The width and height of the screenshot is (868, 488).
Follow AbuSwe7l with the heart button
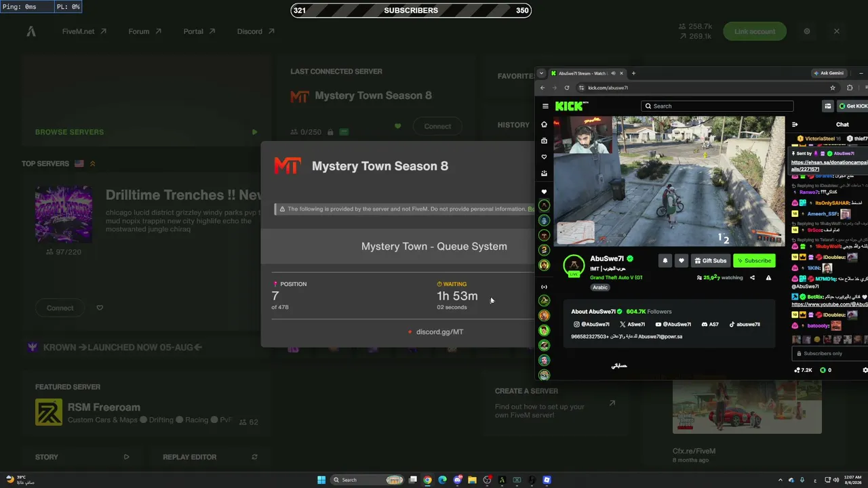(x=682, y=260)
